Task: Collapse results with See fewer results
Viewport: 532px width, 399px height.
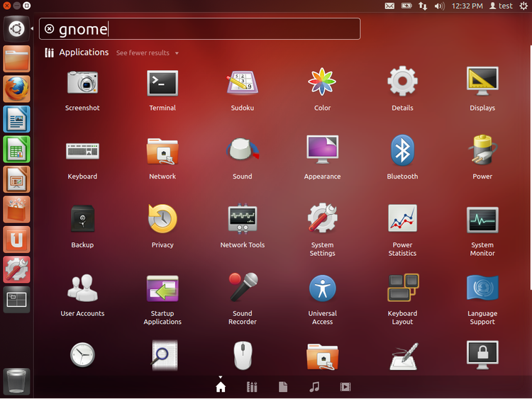Action: click(x=147, y=53)
